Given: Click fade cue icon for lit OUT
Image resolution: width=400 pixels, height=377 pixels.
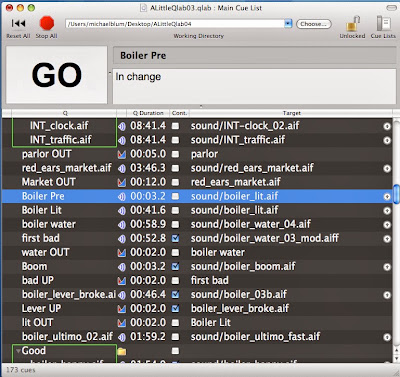Looking at the screenshot, I should click(x=122, y=323).
